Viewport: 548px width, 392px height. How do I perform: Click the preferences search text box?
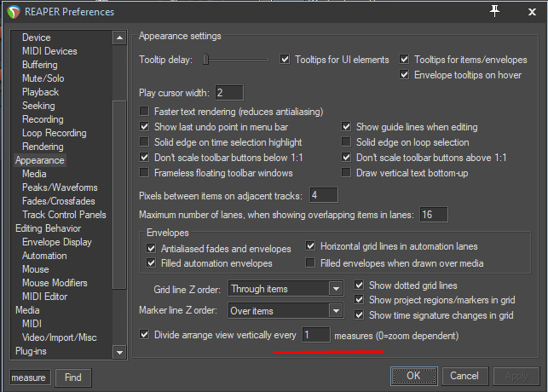click(x=30, y=378)
